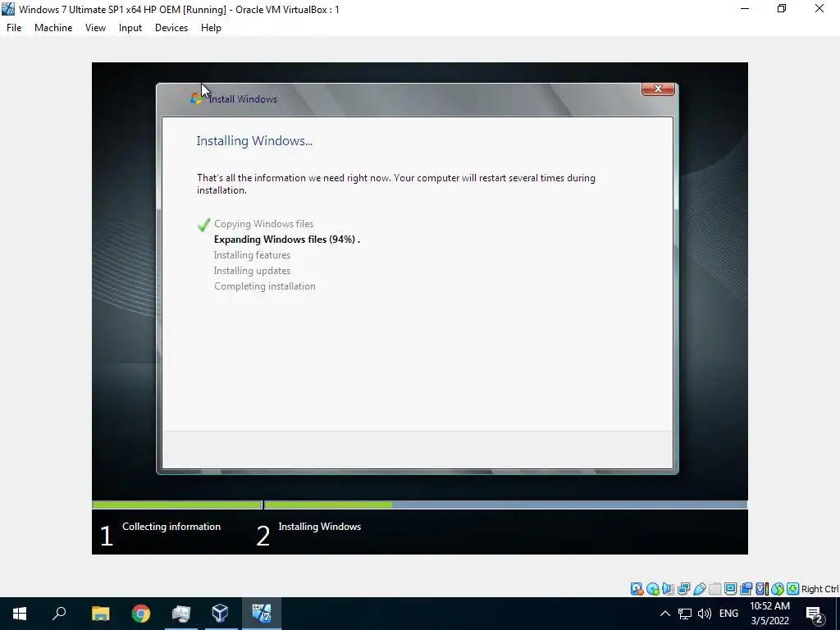Click the shared folders indicator icon

(x=714, y=589)
